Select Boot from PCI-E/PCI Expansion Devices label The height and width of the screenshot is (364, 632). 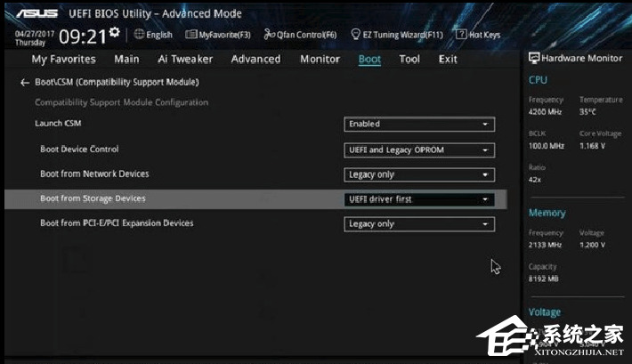pyautogui.click(x=117, y=222)
